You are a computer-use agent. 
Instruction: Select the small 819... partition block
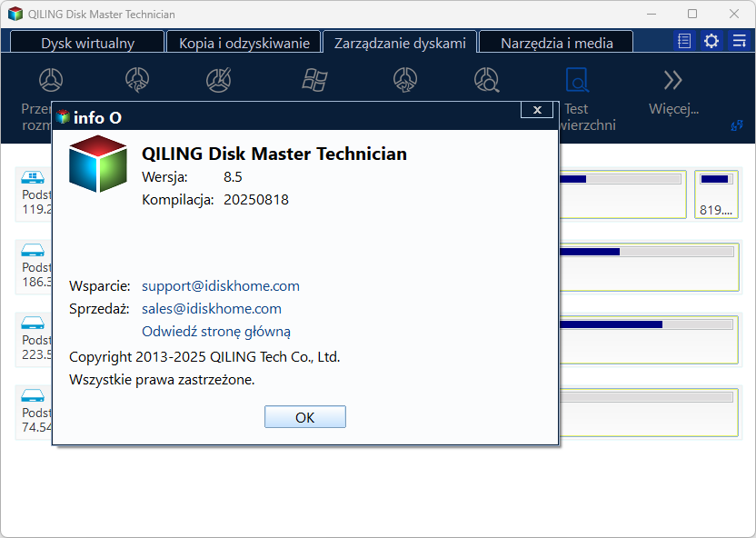(716, 194)
